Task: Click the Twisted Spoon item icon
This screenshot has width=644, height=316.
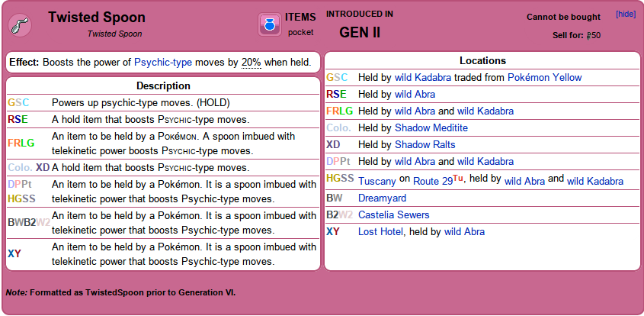Action: 20,24
